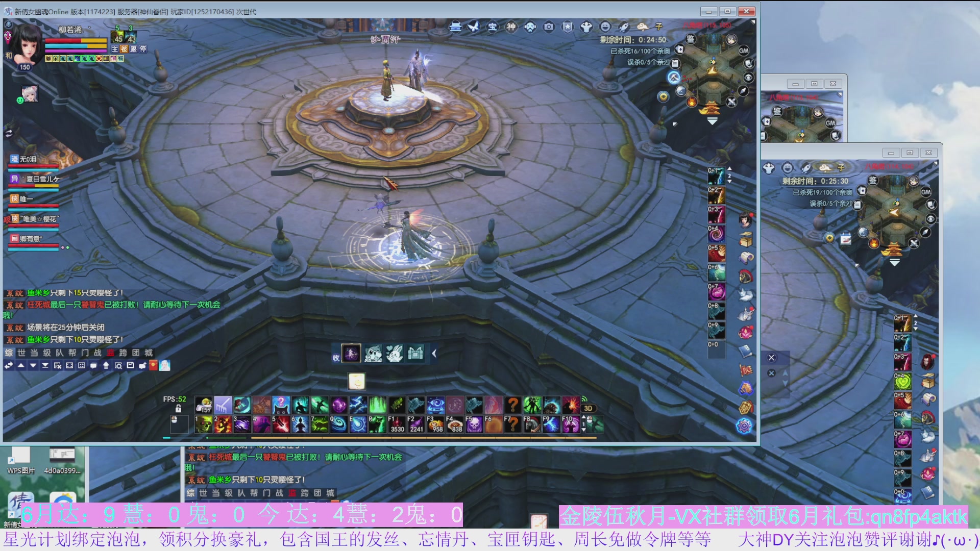Open the smiley face icon in top bar

pyautogui.click(x=605, y=27)
